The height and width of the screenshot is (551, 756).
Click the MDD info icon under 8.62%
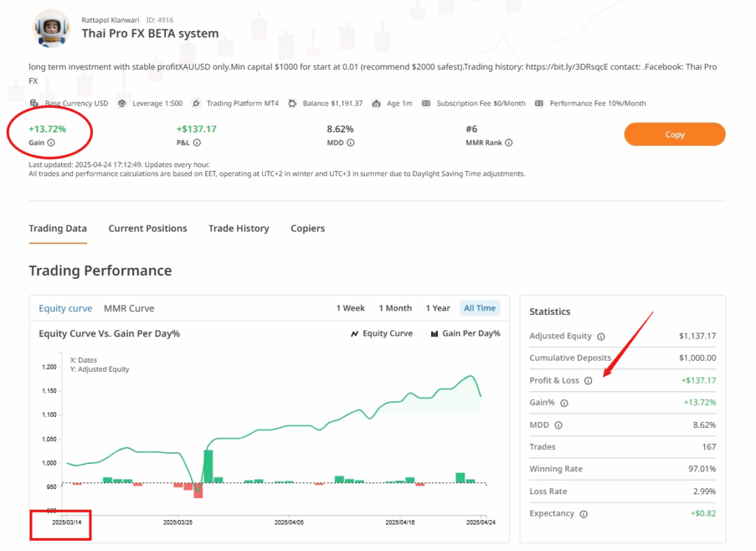(351, 143)
